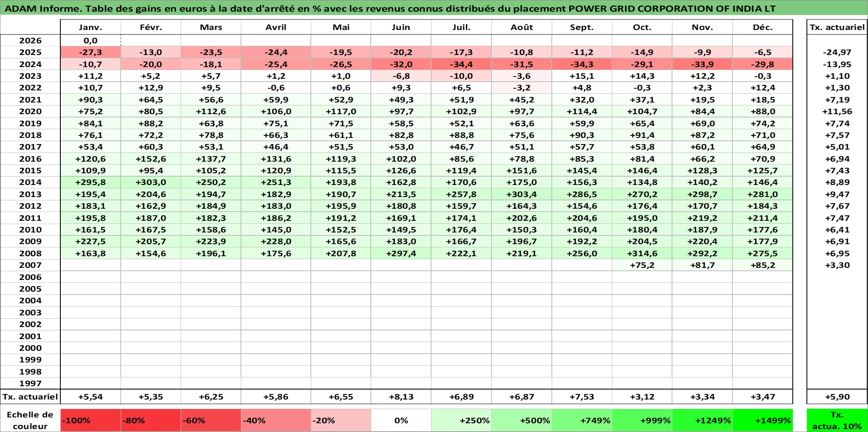Viewport: 868px width, 432px height.
Task: Click the 2022 August cell -3,2
Action: (x=522, y=87)
